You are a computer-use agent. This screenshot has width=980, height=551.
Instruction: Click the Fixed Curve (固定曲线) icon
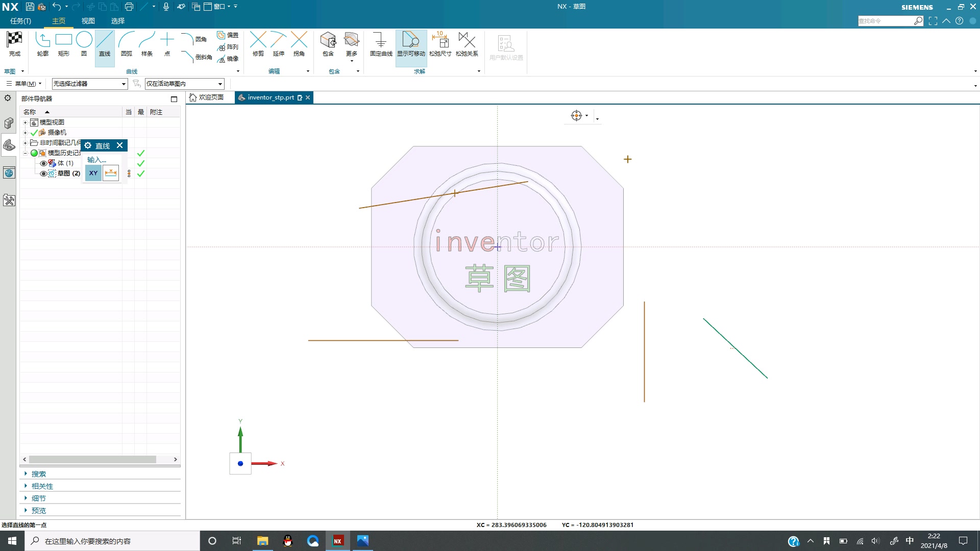(x=381, y=41)
